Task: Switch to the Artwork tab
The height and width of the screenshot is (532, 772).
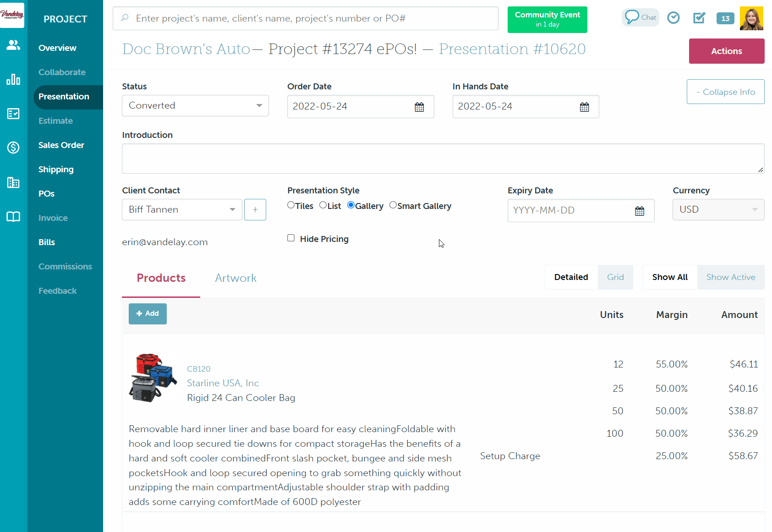Action: click(235, 278)
